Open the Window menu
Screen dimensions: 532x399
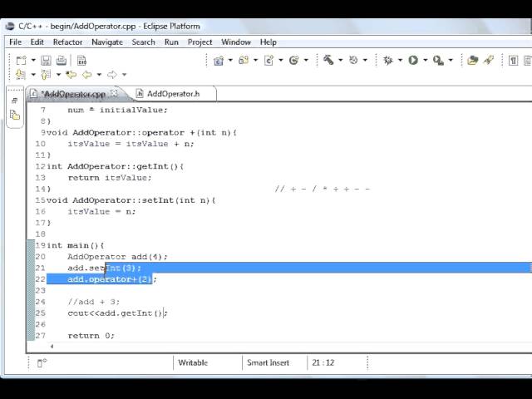click(x=236, y=42)
